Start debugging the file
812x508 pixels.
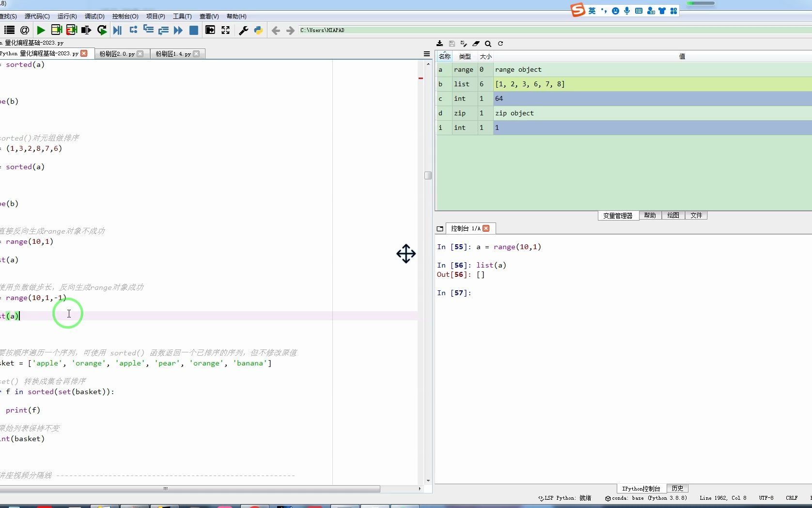117,30
